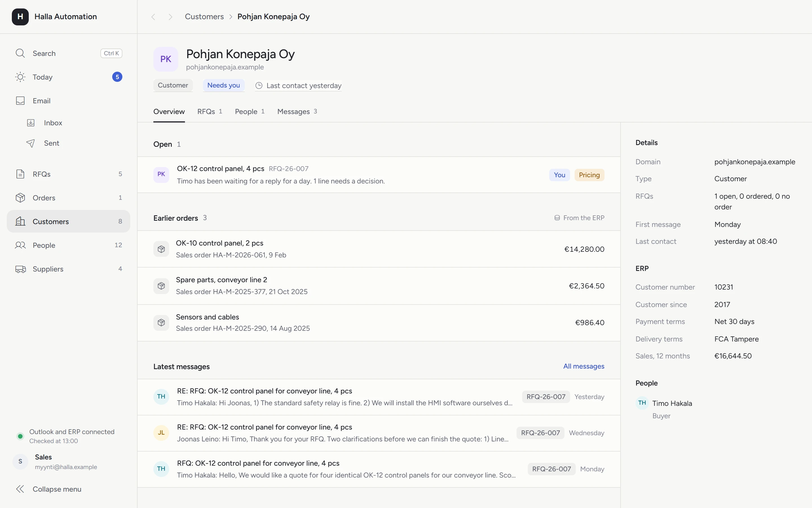Open Monday's RFQ message from Timo Hakala

(x=379, y=469)
